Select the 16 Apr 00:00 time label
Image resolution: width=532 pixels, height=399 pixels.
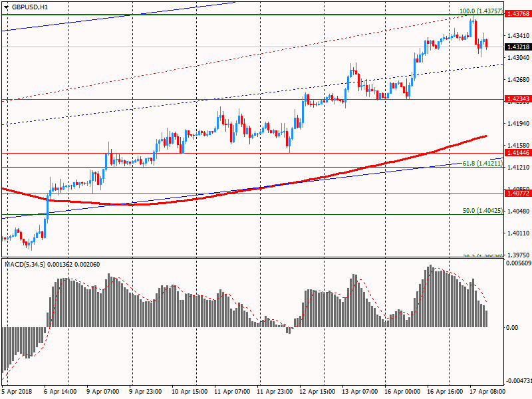point(402,392)
